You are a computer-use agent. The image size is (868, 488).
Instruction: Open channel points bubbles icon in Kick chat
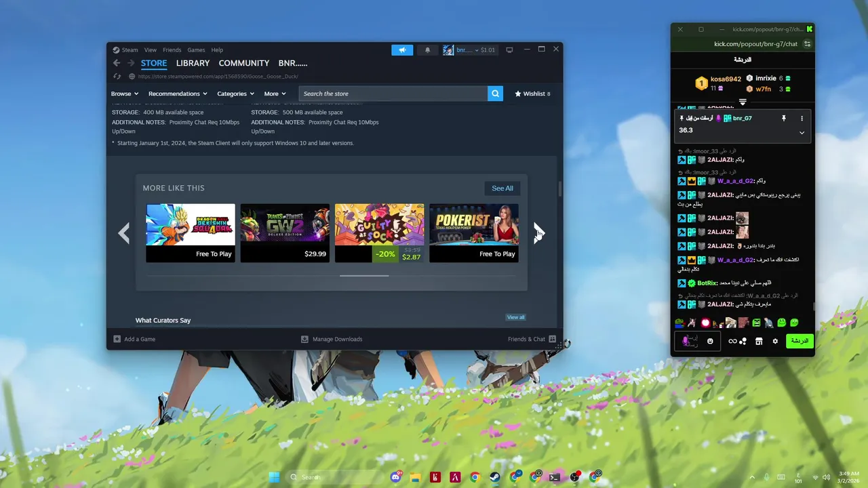tap(743, 341)
